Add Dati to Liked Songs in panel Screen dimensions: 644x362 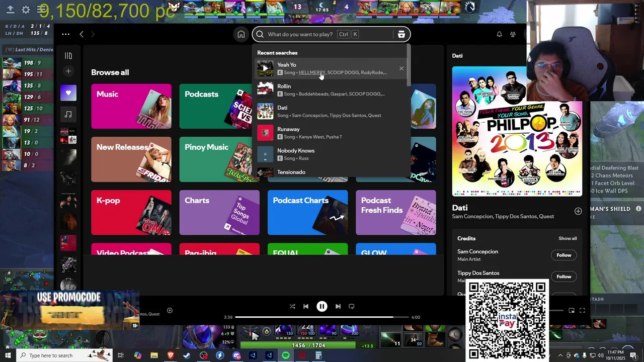pyautogui.click(x=578, y=211)
